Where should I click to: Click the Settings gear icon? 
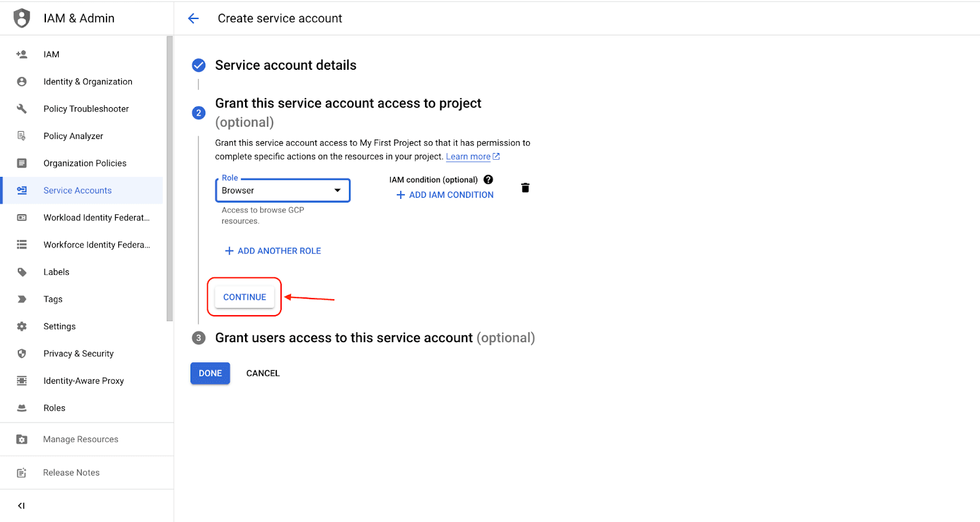22,326
